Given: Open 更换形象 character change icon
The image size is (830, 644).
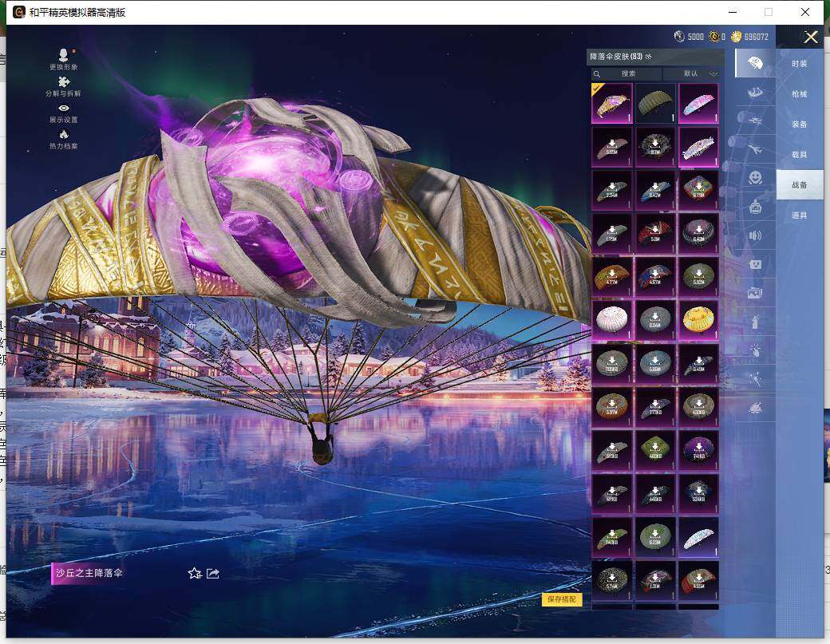Looking at the screenshot, I should (x=64, y=59).
